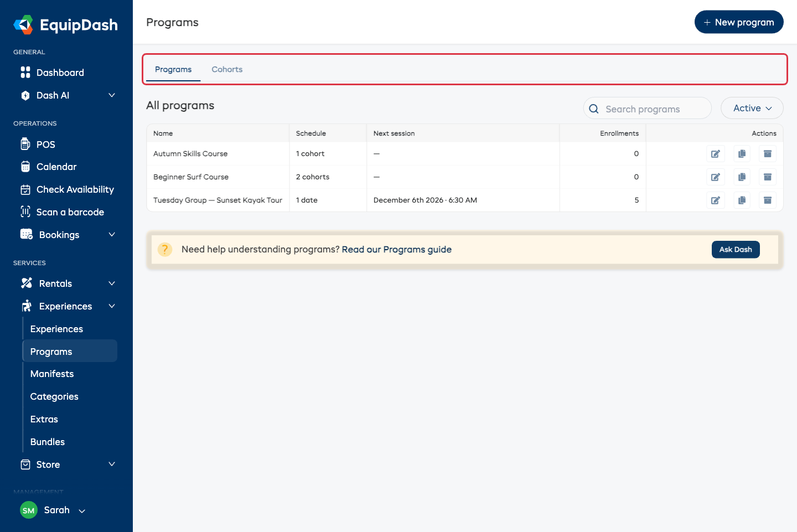Click the Enrollments column header
Image resolution: width=797 pixels, height=532 pixels.
pyautogui.click(x=619, y=133)
